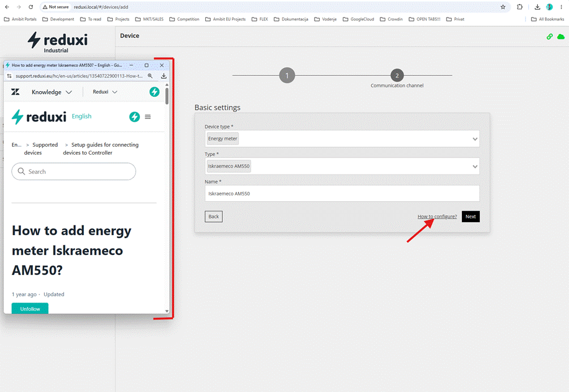Screen dimensions: 569x392
Task: Click the reduxi Industrial logo
Action: click(x=58, y=42)
